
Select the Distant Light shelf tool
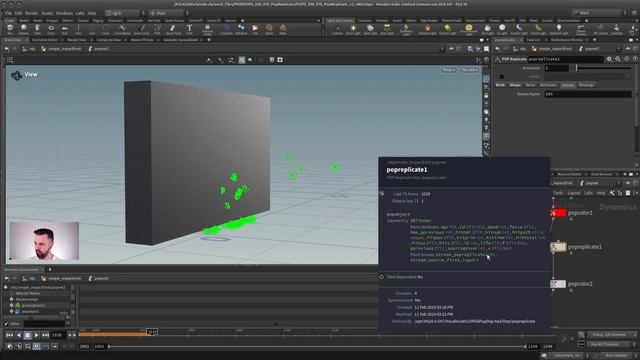click(448, 29)
